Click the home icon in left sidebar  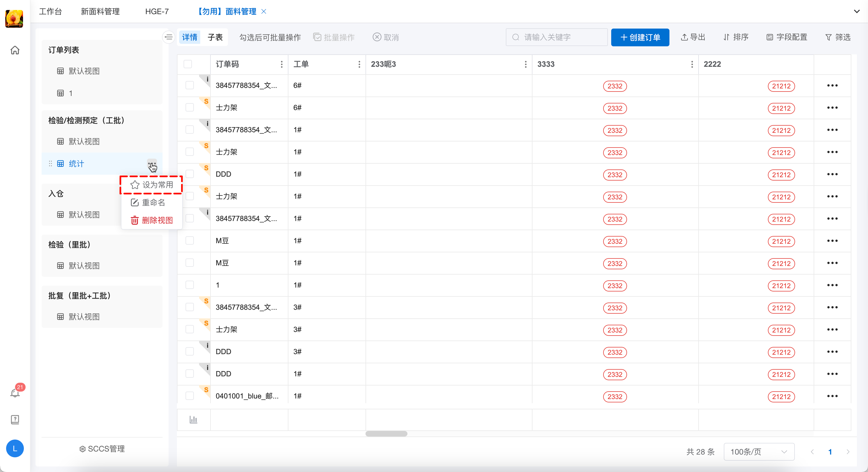[x=15, y=50]
